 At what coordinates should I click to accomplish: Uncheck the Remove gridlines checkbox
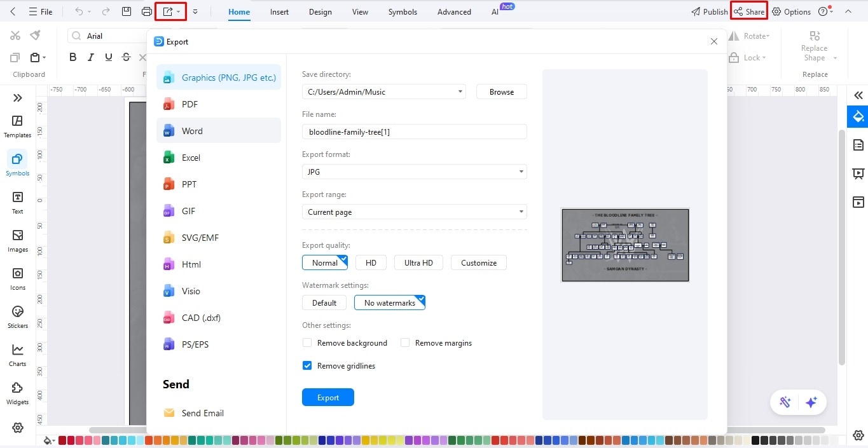click(x=307, y=365)
